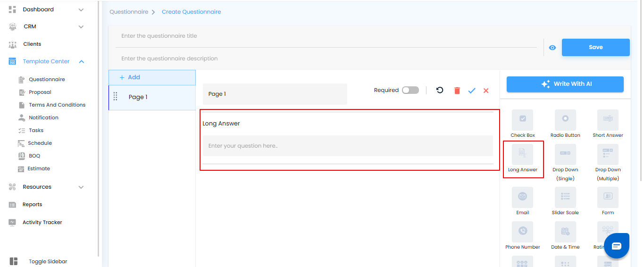Click the Terms And Conditions document icon
This screenshot has height=267, width=644.
tap(21, 105)
